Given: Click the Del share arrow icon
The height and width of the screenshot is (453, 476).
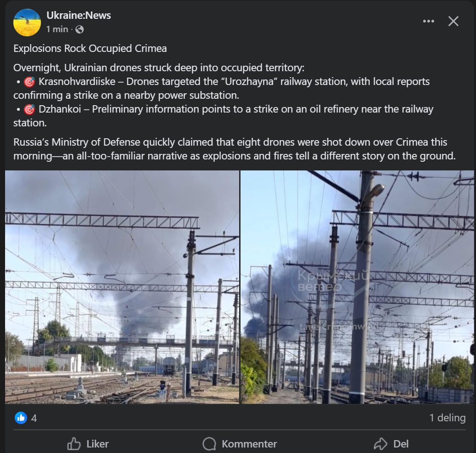Looking at the screenshot, I should [x=380, y=444].
